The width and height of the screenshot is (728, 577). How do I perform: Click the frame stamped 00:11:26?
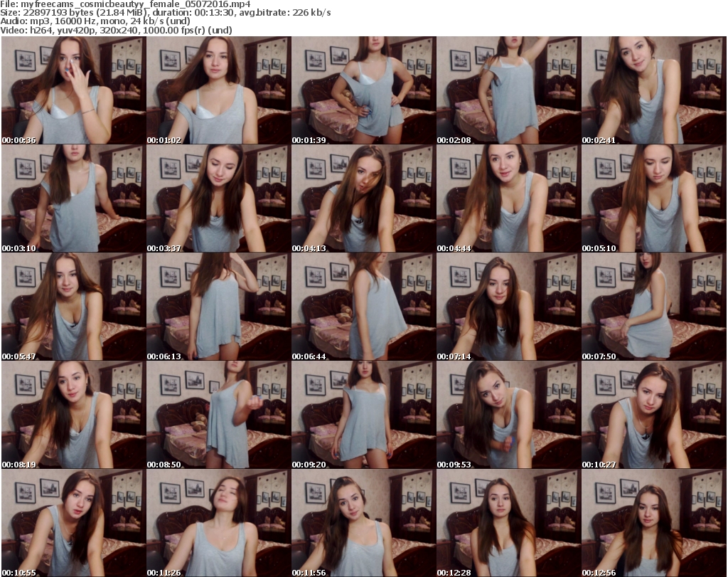pos(219,523)
